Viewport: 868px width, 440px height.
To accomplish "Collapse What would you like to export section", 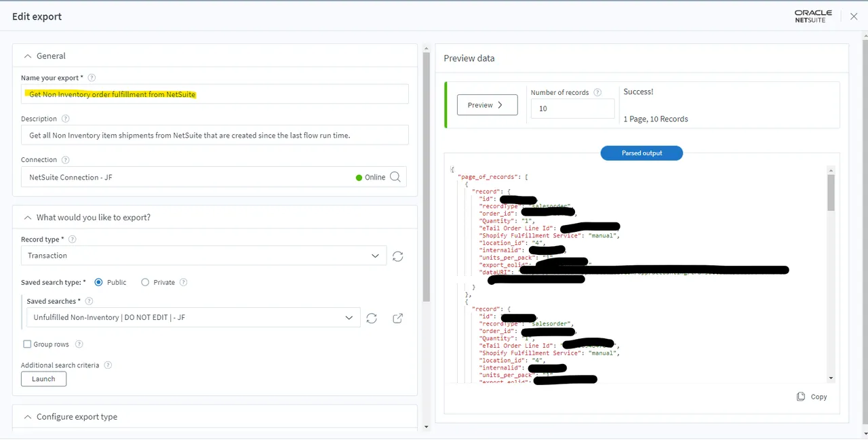I will [28, 218].
